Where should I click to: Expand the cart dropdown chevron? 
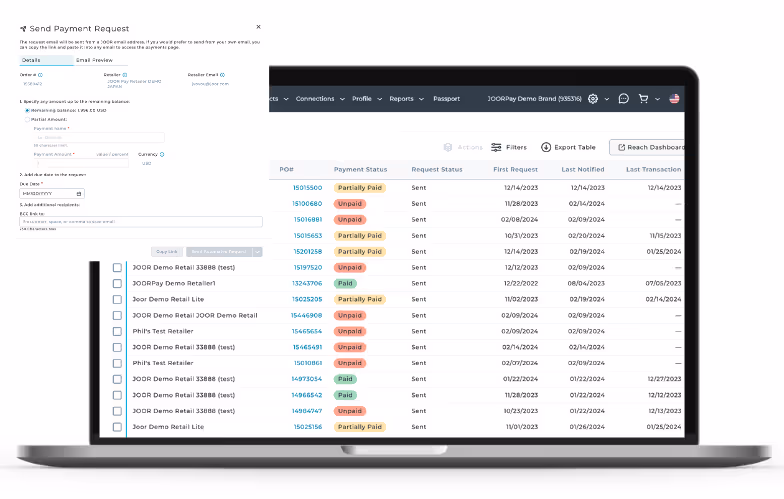[658, 99]
